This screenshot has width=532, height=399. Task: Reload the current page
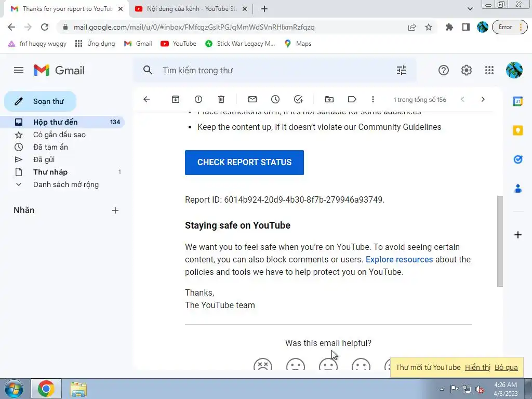(45, 27)
